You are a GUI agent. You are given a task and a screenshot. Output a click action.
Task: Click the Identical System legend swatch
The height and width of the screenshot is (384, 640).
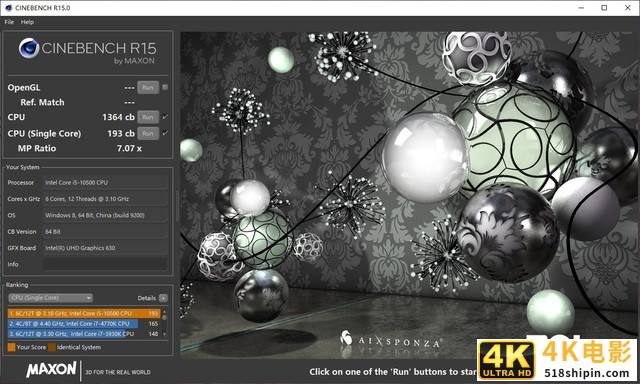pyautogui.click(x=52, y=347)
